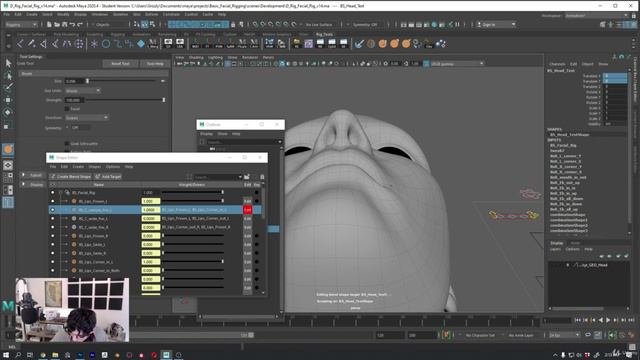Open the Shape Editor search filter dropdown

pyautogui.click(x=240, y=177)
